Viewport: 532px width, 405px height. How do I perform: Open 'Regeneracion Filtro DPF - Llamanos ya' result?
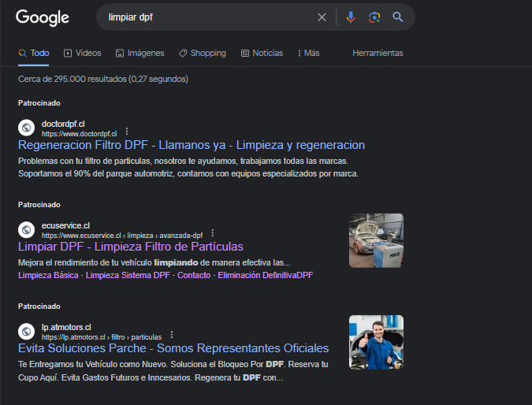pyautogui.click(x=192, y=145)
